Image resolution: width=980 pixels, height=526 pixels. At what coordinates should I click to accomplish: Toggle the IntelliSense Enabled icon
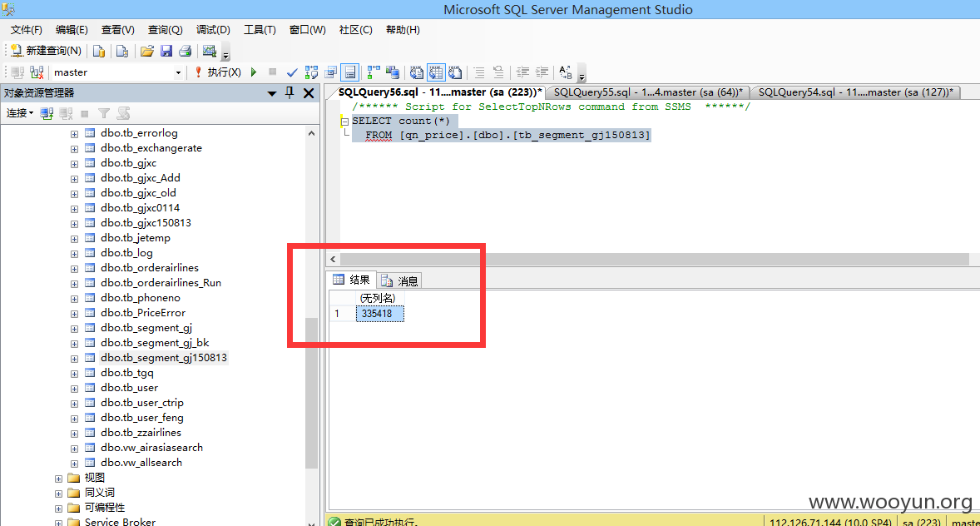(x=350, y=72)
